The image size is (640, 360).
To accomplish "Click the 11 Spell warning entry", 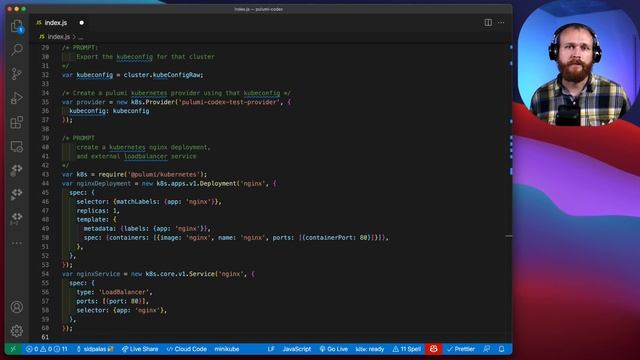I will click(x=407, y=349).
